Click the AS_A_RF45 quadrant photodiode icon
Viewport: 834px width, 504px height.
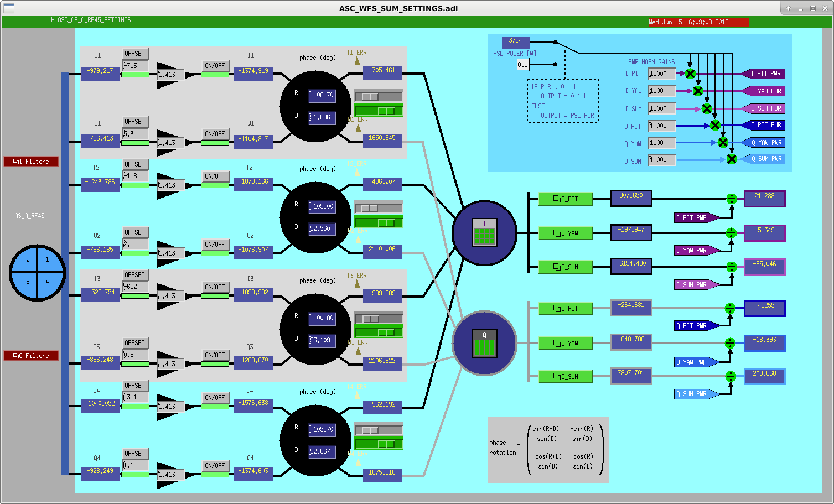click(37, 273)
